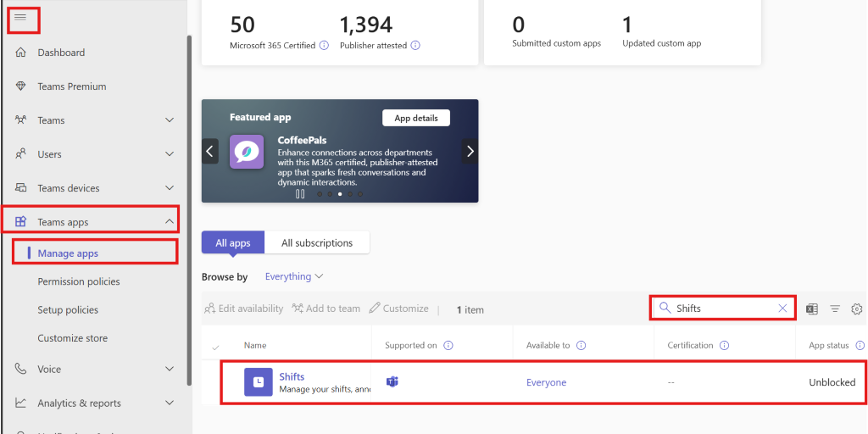
Task: Collapse the Teams apps section chevron
Action: [x=170, y=222]
